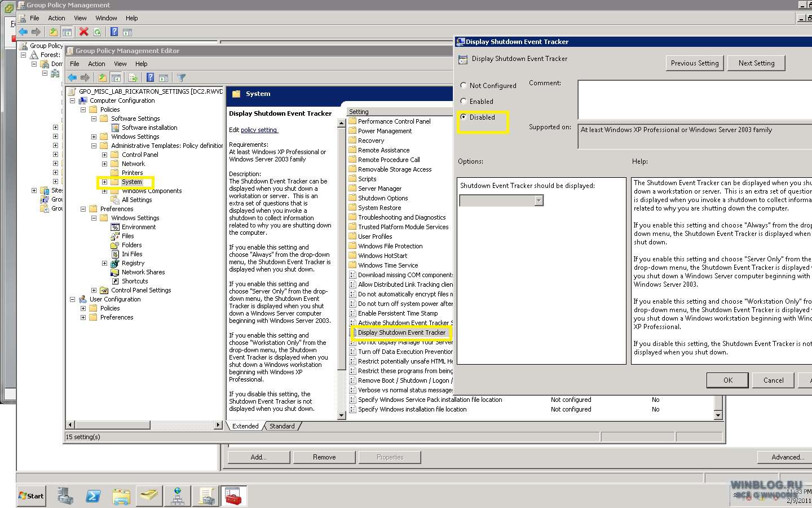Select the Disabled radio button
The height and width of the screenshot is (508, 812).
pyautogui.click(x=464, y=117)
